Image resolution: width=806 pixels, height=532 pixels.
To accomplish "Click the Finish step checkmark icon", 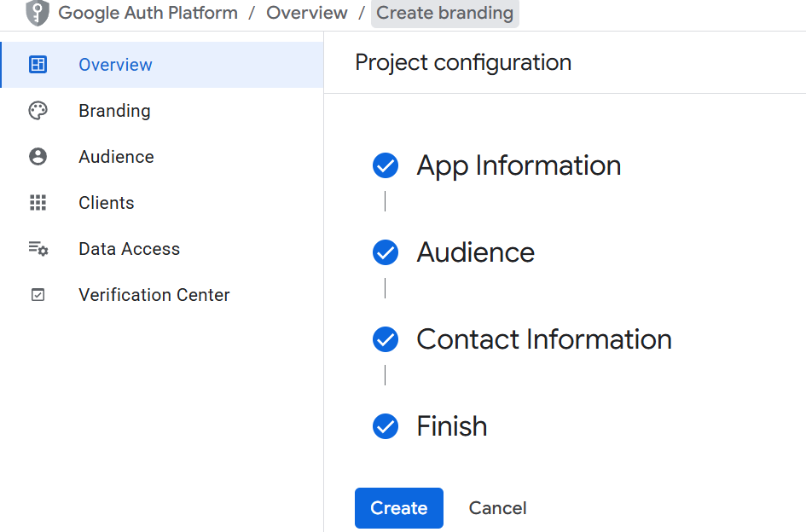I will [x=386, y=426].
